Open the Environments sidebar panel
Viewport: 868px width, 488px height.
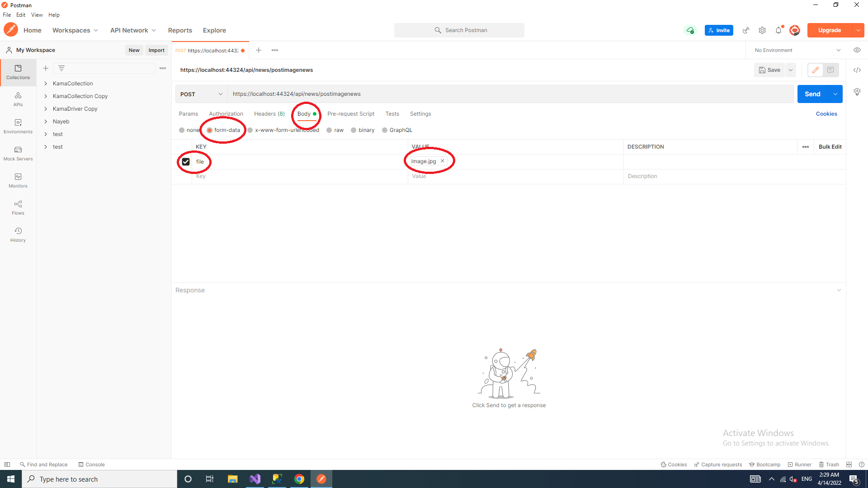pos(18,126)
